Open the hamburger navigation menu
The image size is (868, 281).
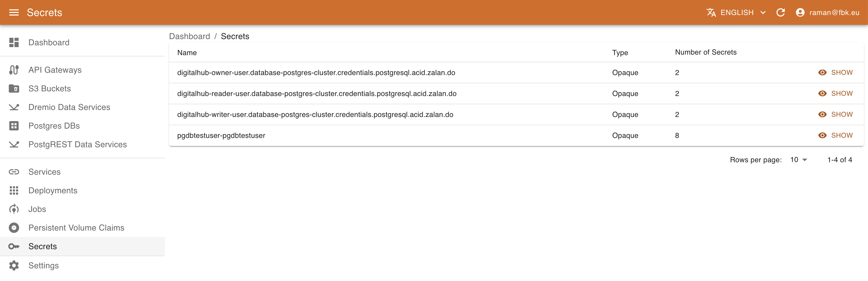point(14,12)
